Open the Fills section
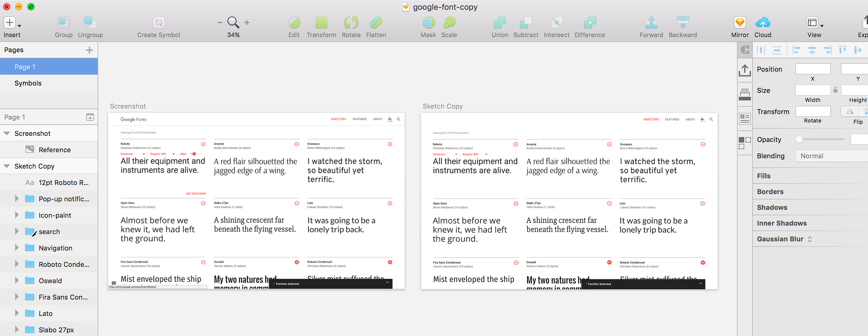Image resolution: width=868 pixels, height=336 pixels. pyautogui.click(x=810, y=176)
